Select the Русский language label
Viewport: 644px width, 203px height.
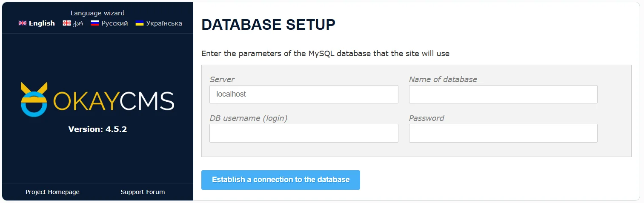(x=114, y=23)
